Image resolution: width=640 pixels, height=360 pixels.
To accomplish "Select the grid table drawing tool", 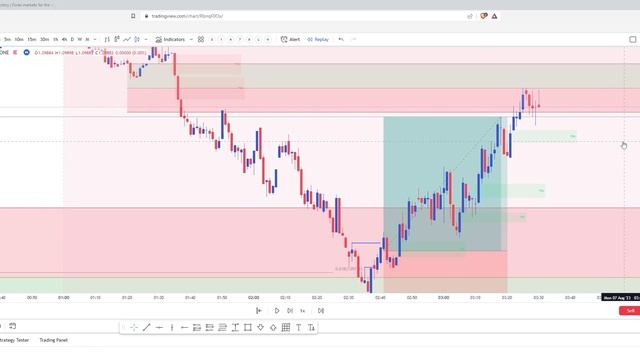I will [286, 327].
